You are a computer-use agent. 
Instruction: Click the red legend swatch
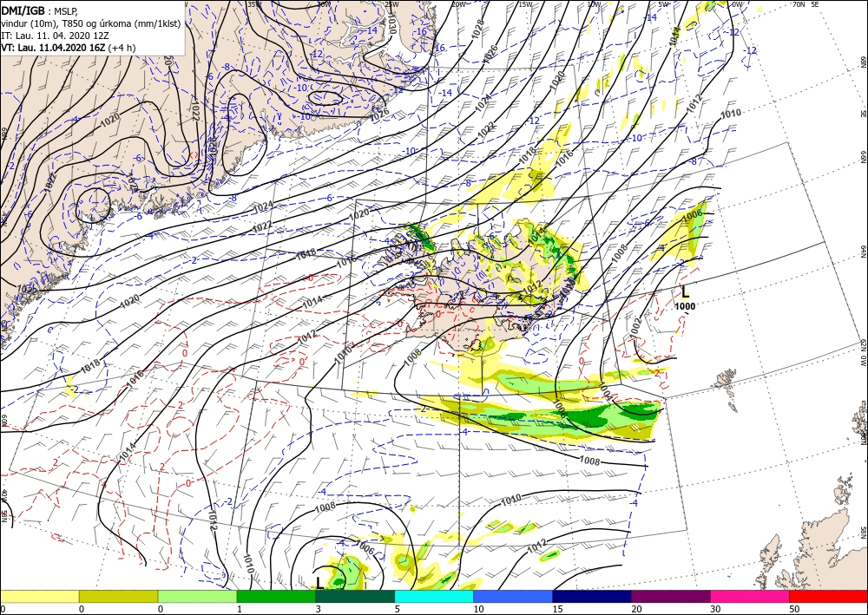click(828, 596)
